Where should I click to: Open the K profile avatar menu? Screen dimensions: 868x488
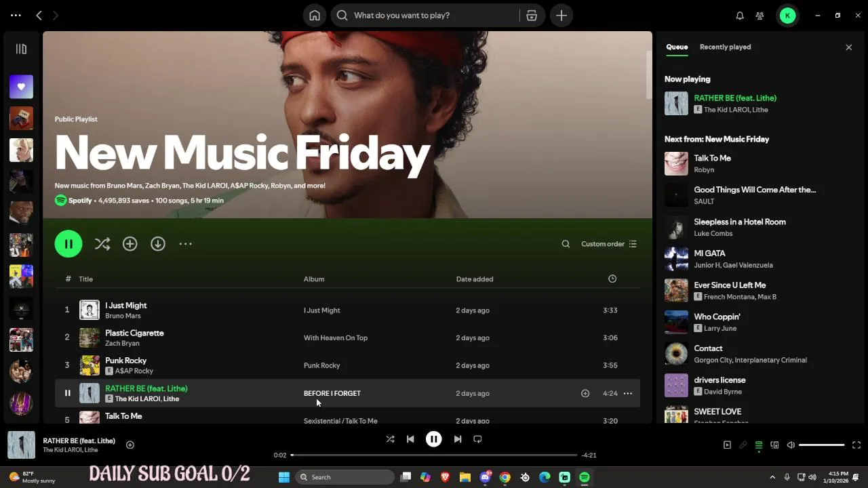(x=787, y=16)
